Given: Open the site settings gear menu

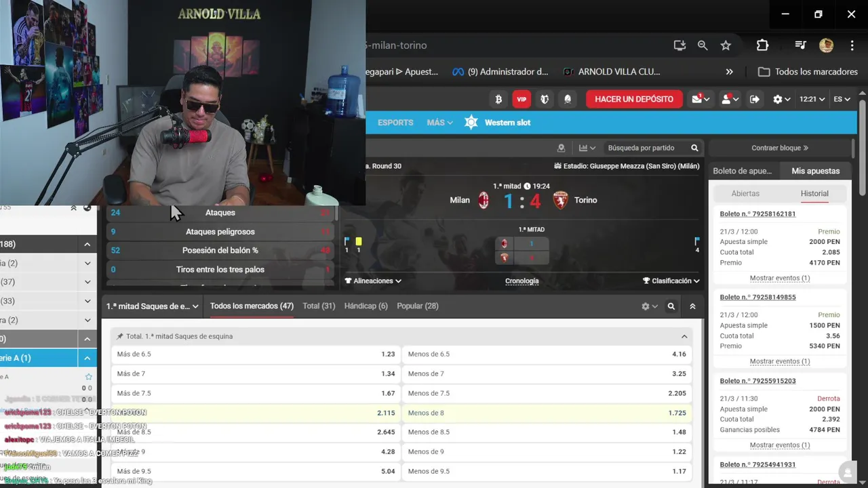Looking at the screenshot, I should pyautogui.click(x=781, y=99).
